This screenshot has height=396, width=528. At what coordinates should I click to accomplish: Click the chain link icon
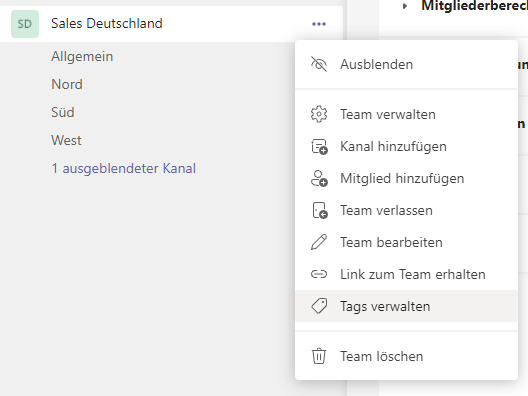pyautogui.click(x=319, y=274)
